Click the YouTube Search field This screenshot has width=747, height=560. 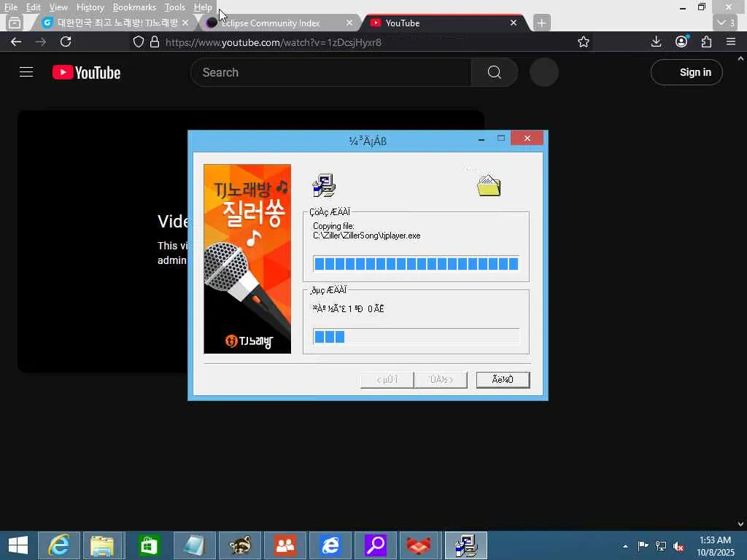[x=331, y=72]
